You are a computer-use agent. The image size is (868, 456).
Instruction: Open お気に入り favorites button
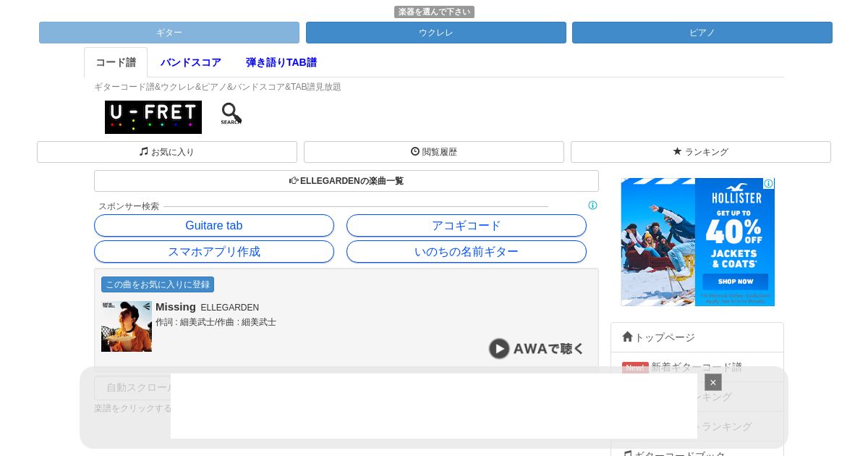[x=167, y=152]
